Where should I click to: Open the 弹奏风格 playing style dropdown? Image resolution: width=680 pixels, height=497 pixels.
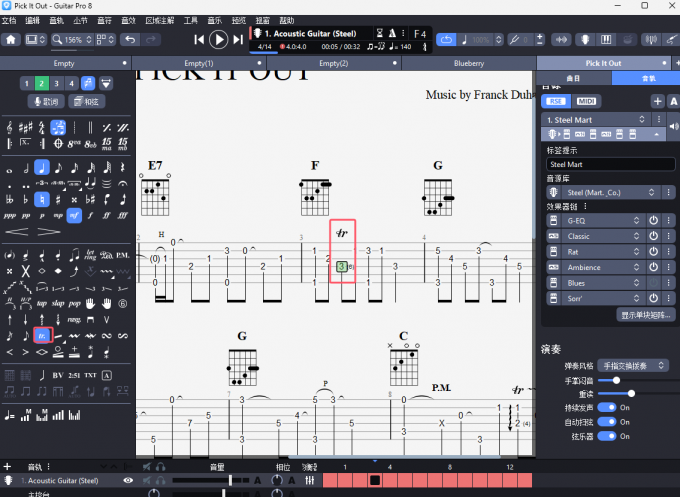point(634,366)
